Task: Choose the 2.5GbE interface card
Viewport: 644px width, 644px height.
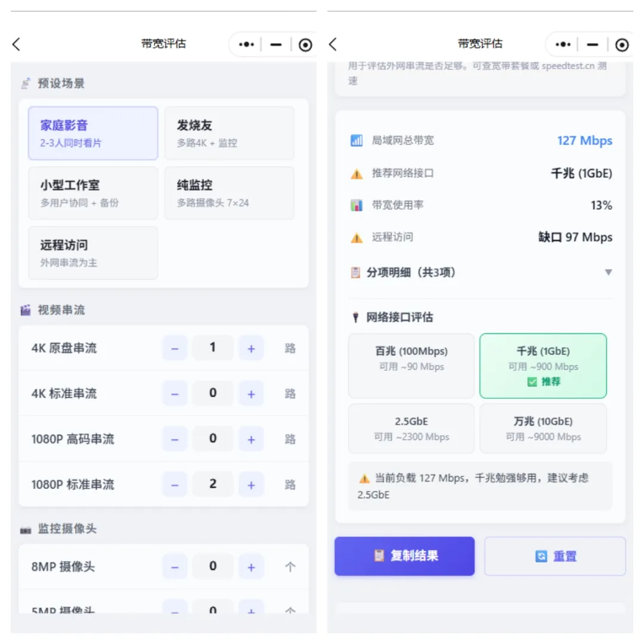Action: tap(411, 428)
